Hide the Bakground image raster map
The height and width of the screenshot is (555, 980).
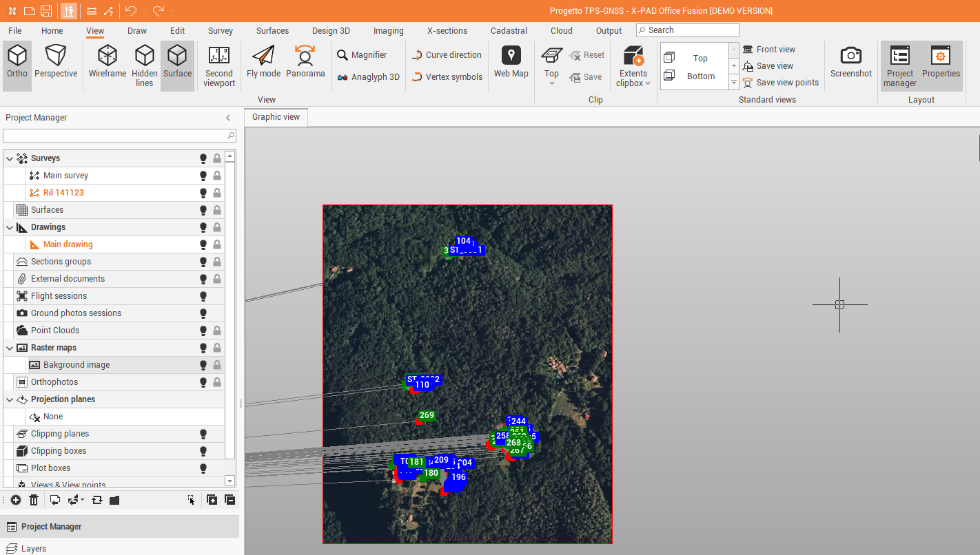point(203,365)
